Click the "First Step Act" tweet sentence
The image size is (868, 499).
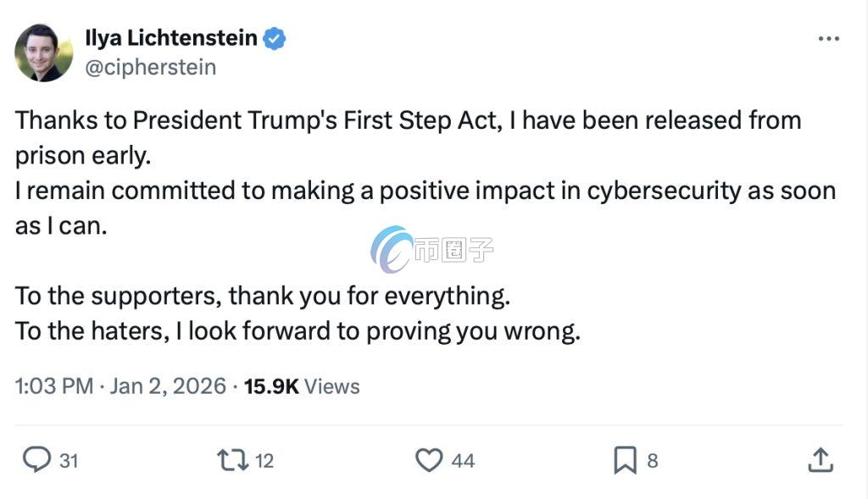point(408,120)
